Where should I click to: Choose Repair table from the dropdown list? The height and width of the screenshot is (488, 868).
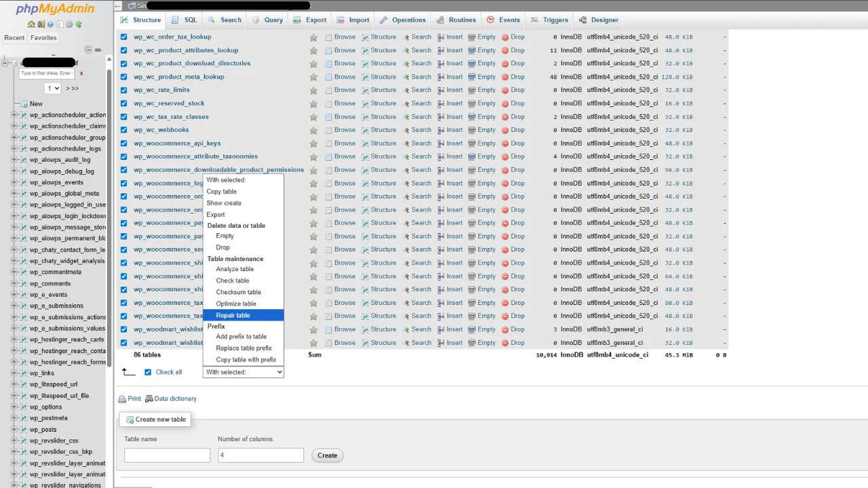click(x=243, y=315)
